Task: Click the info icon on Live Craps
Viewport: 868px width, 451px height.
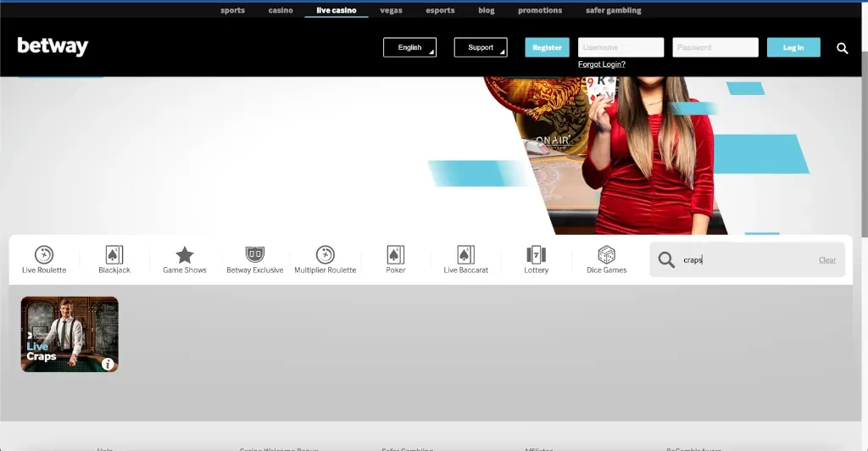Action: (108, 365)
